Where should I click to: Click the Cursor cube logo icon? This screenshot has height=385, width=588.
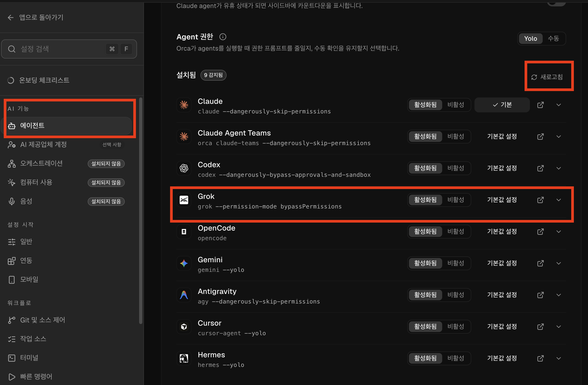tap(184, 327)
